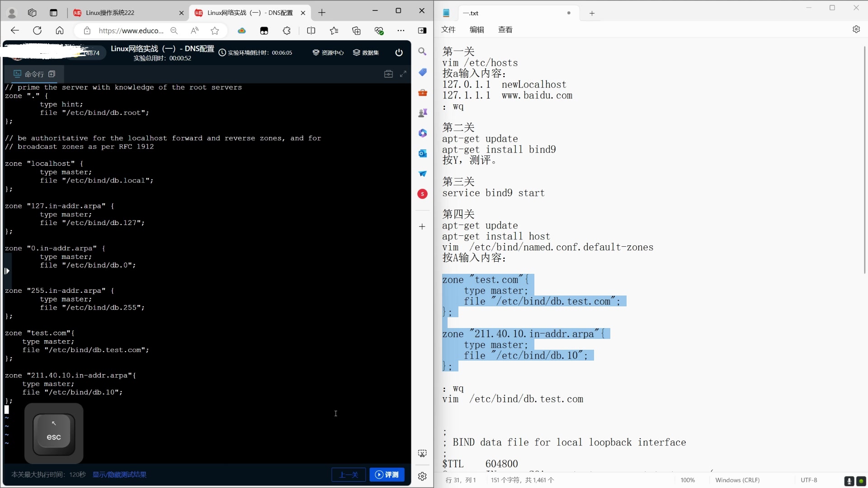This screenshot has width=868, height=488.
Task: Go to previous level with 上一关
Action: (x=349, y=474)
